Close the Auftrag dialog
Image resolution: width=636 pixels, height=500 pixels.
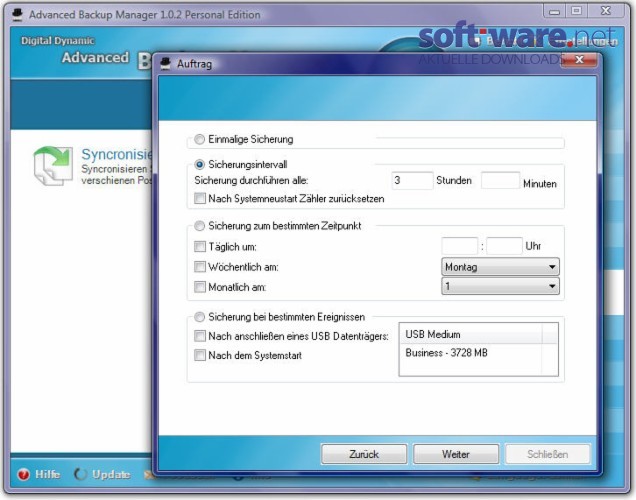tap(579, 60)
